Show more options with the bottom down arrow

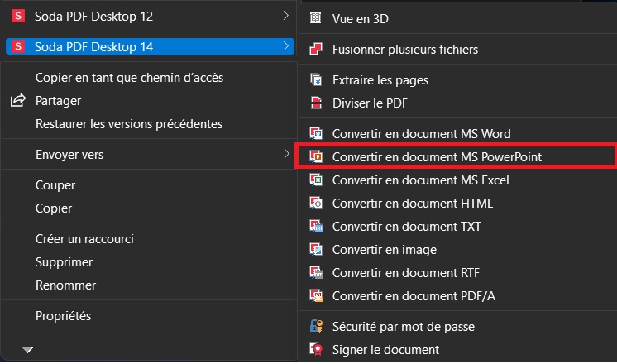pos(27,349)
